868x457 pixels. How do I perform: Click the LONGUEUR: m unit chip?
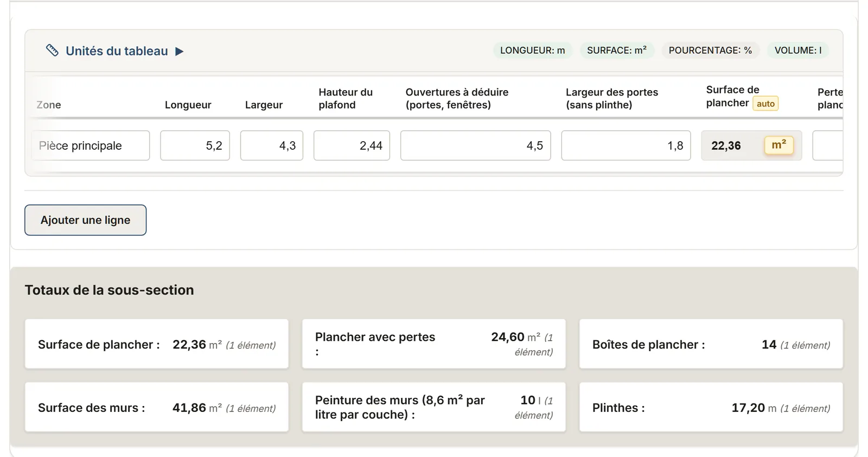click(x=532, y=50)
